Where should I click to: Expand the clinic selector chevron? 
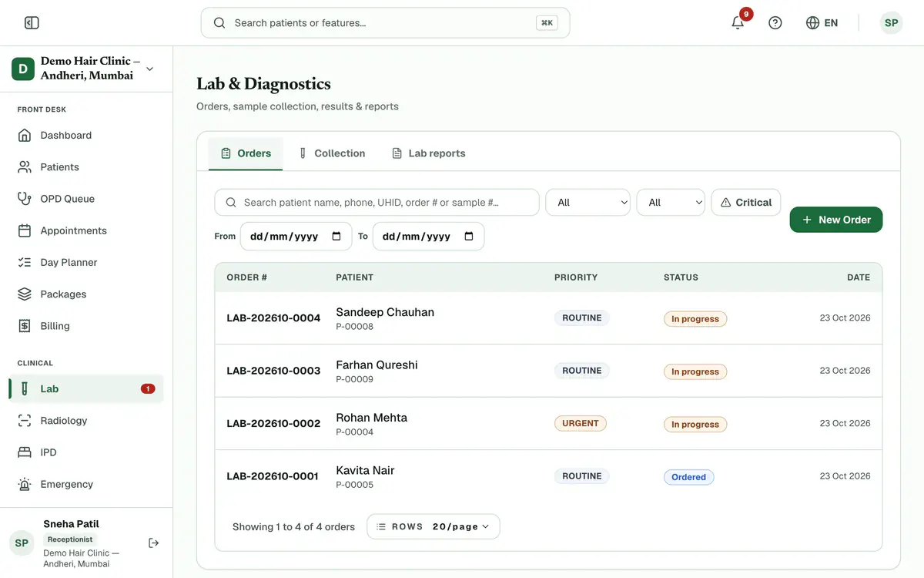pos(149,69)
